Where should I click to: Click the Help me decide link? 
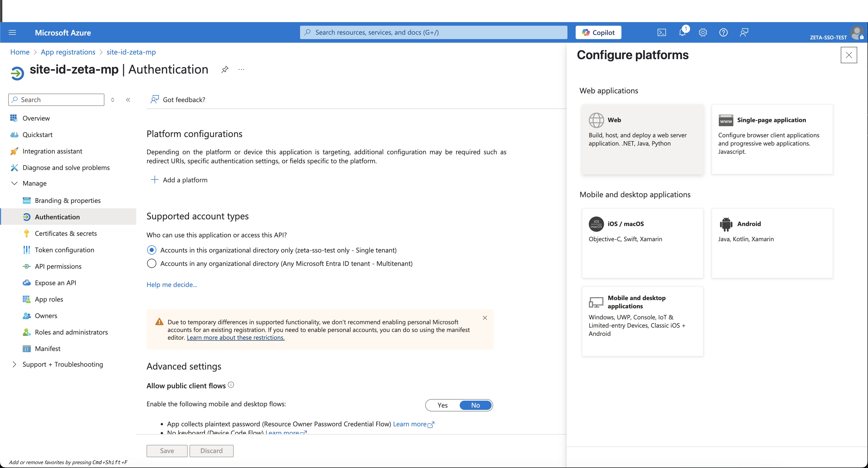tap(171, 285)
